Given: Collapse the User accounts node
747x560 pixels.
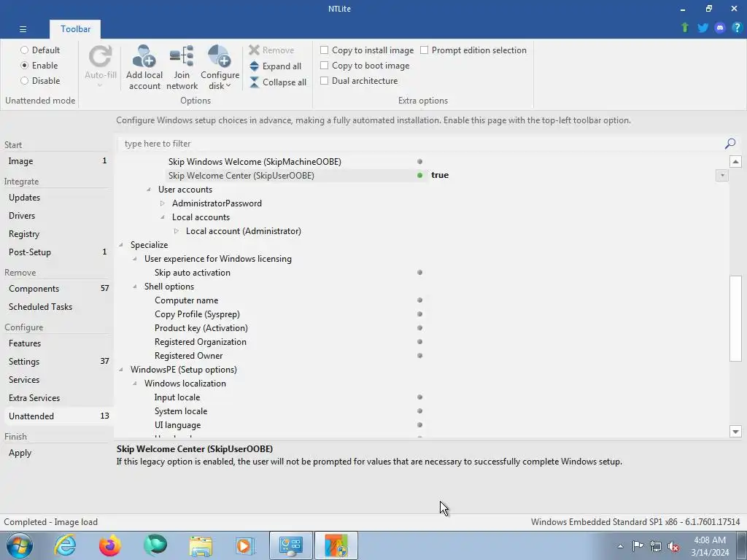Looking at the screenshot, I should 149,190.
